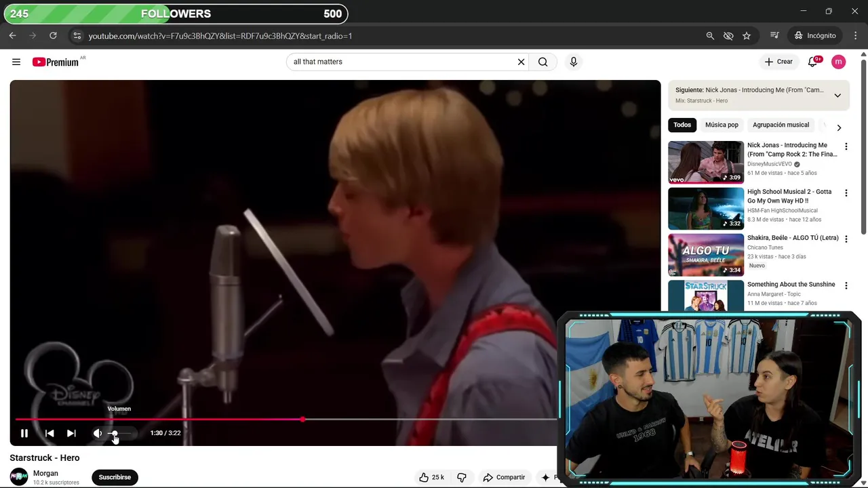Open the Nick Jonas Introducing Me thumbnail

(x=706, y=162)
